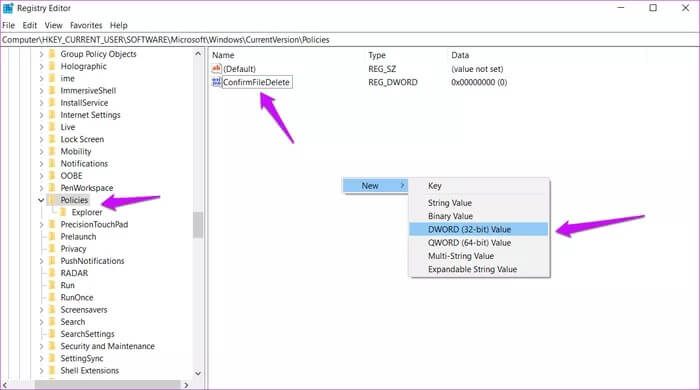Click the Registry Editor app icon
The height and width of the screenshot is (390, 700).
tap(8, 8)
